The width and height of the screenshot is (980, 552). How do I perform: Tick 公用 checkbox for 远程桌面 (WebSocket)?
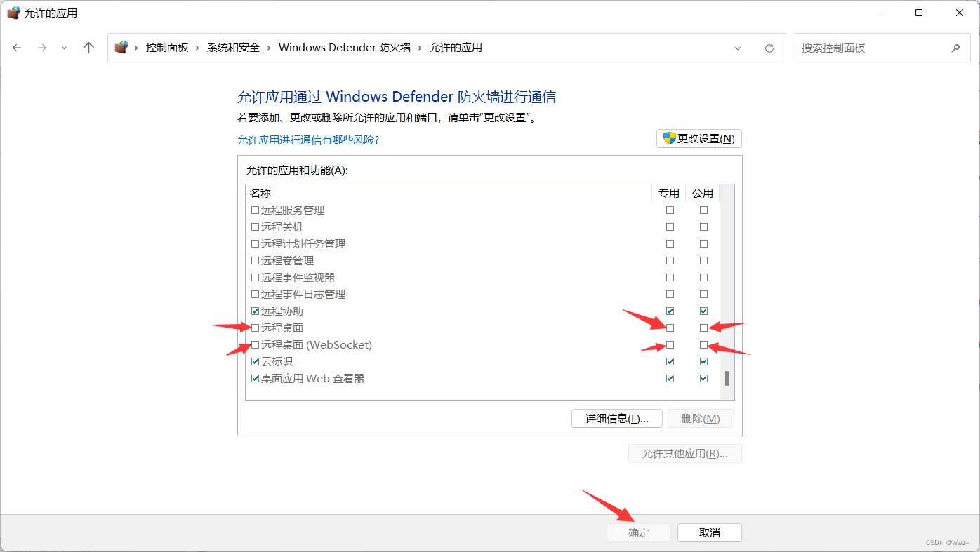tap(703, 344)
